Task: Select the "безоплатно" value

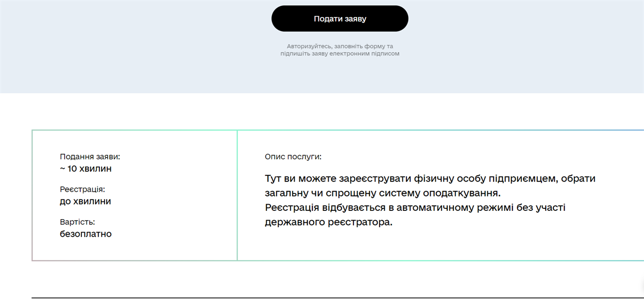Action: pos(86,234)
